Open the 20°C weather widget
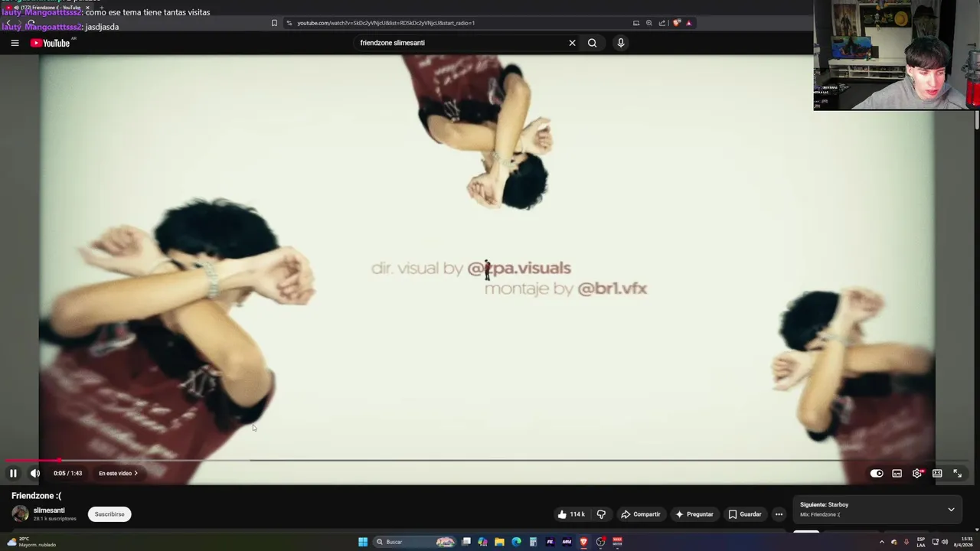The image size is (980, 551). point(31,542)
